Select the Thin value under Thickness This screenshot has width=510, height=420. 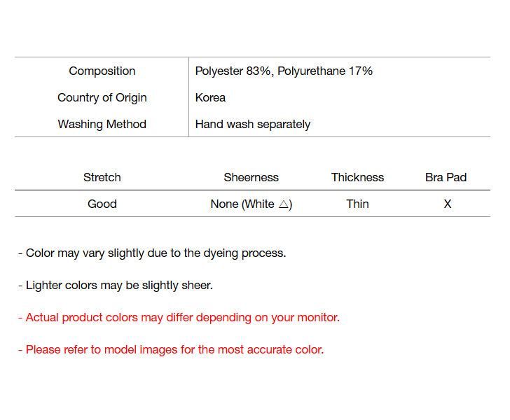[358, 204]
